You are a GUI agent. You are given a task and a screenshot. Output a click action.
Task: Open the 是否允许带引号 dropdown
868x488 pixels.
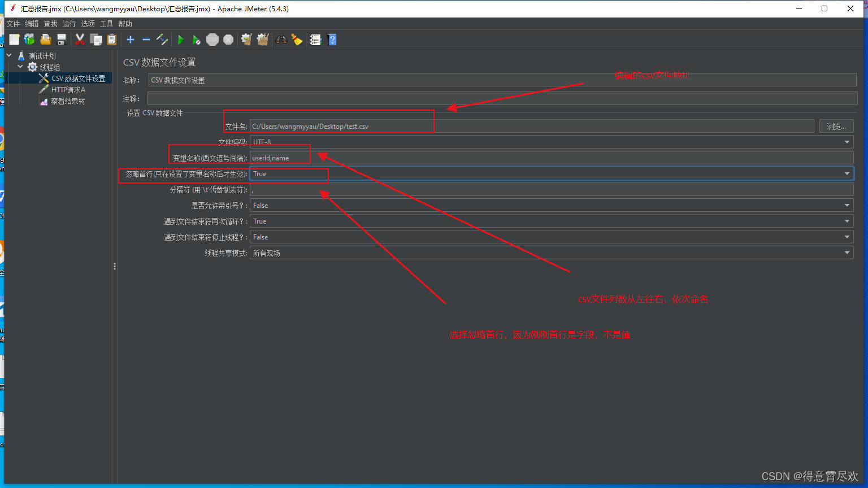(x=552, y=206)
